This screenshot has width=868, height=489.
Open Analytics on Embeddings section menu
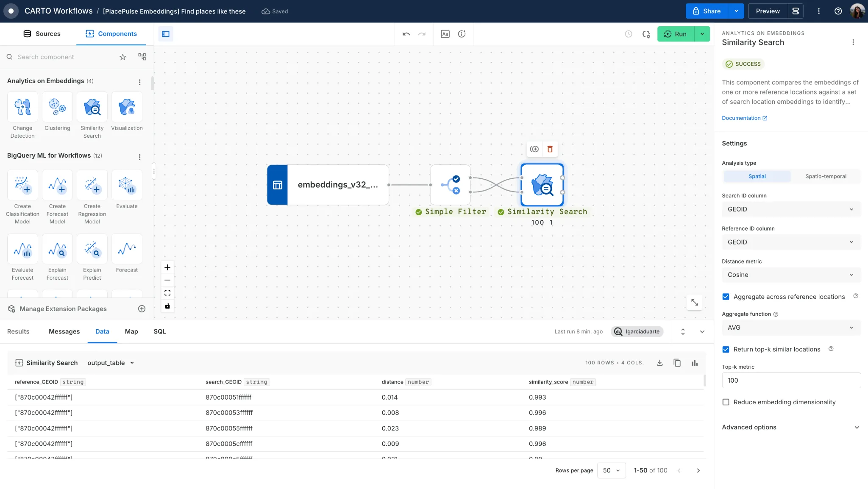pos(139,82)
